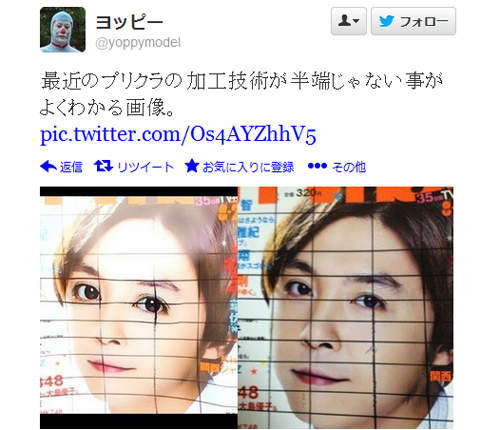Viewport: 500px width, 430px height.
Task: Open the left purikura-processed face photo
Action: pyautogui.click(x=139, y=305)
